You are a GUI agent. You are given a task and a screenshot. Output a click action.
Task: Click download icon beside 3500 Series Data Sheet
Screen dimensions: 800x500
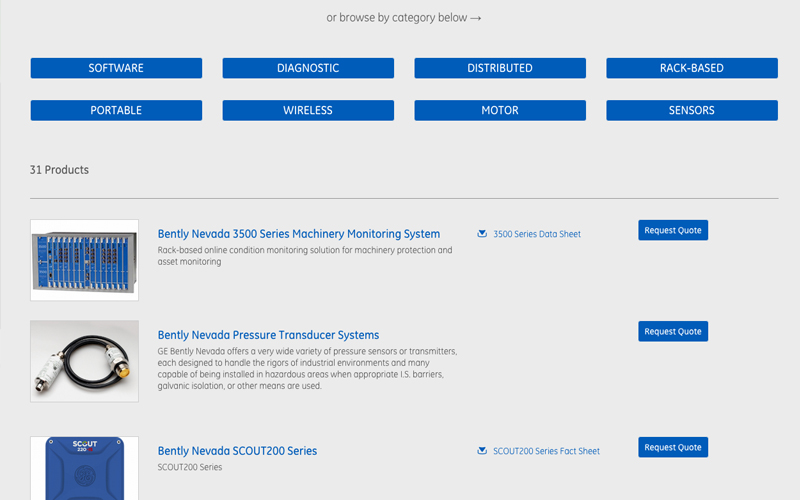point(482,234)
